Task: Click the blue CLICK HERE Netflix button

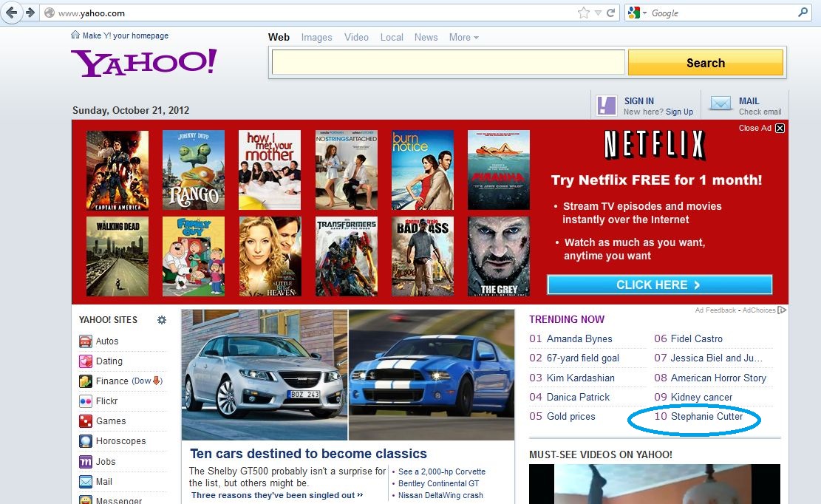Action: coord(660,285)
